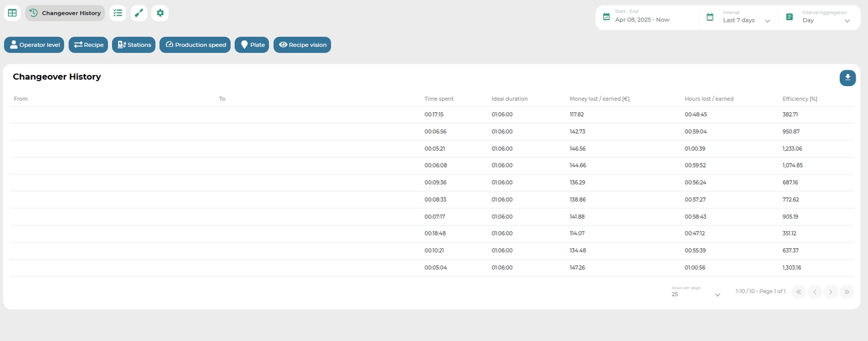
Task: Sort by the Efficiency [%] column header
Action: [x=800, y=99]
